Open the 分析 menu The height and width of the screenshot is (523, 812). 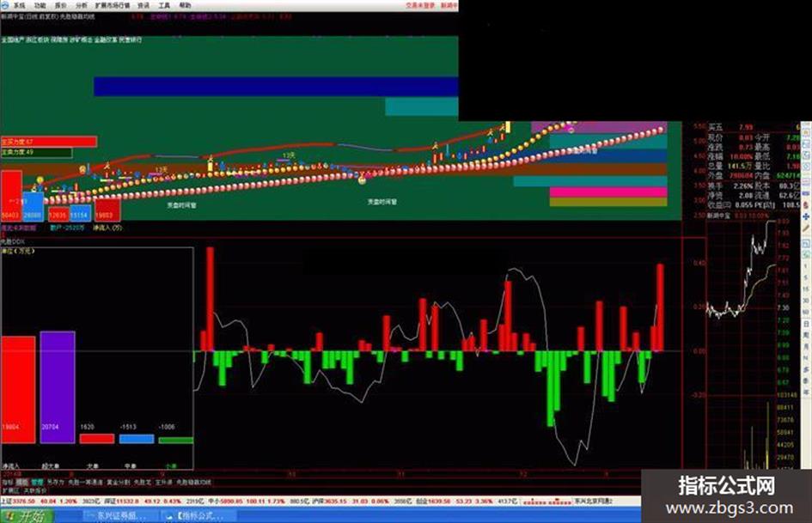click(82, 5)
